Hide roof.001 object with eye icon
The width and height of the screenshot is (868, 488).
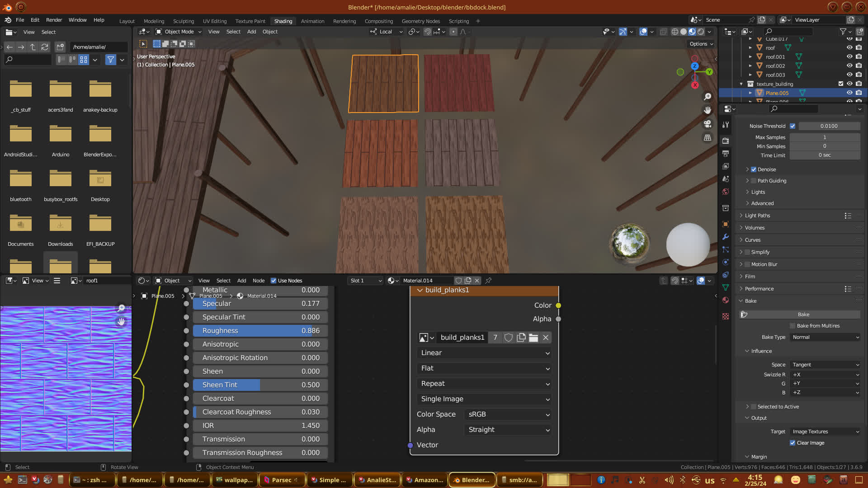(x=849, y=57)
